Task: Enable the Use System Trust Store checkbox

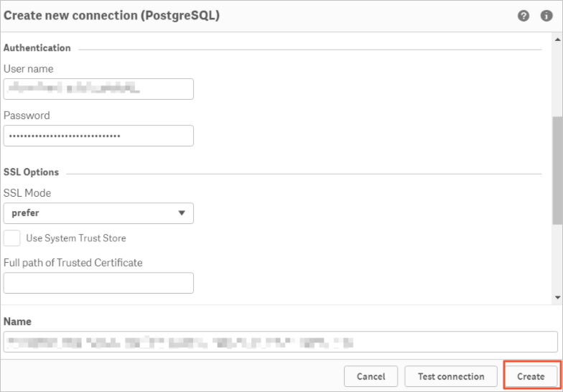Action: coord(11,238)
